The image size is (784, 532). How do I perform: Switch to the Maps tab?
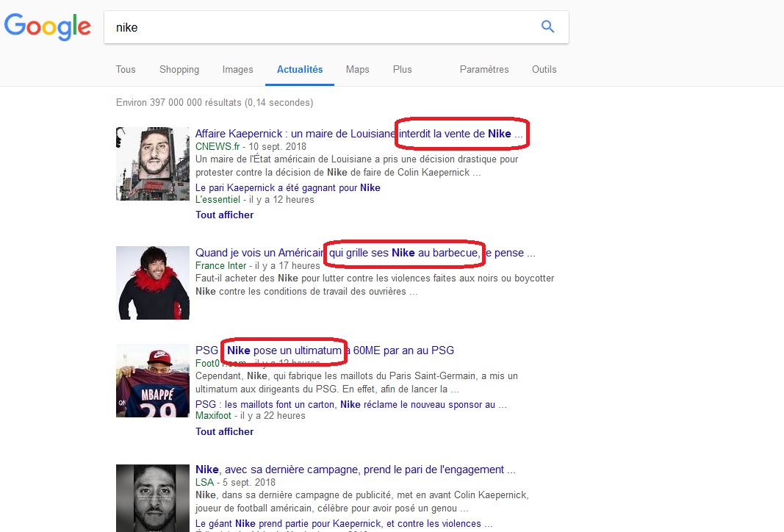tap(358, 70)
